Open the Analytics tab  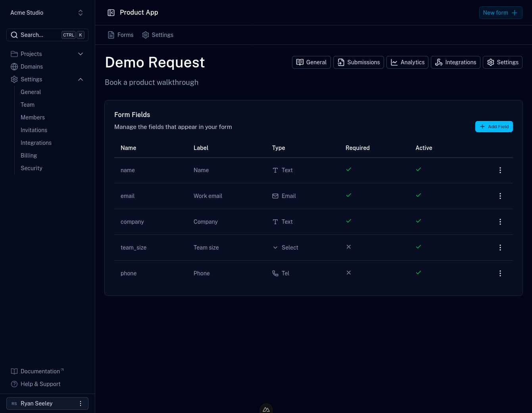pos(407,62)
